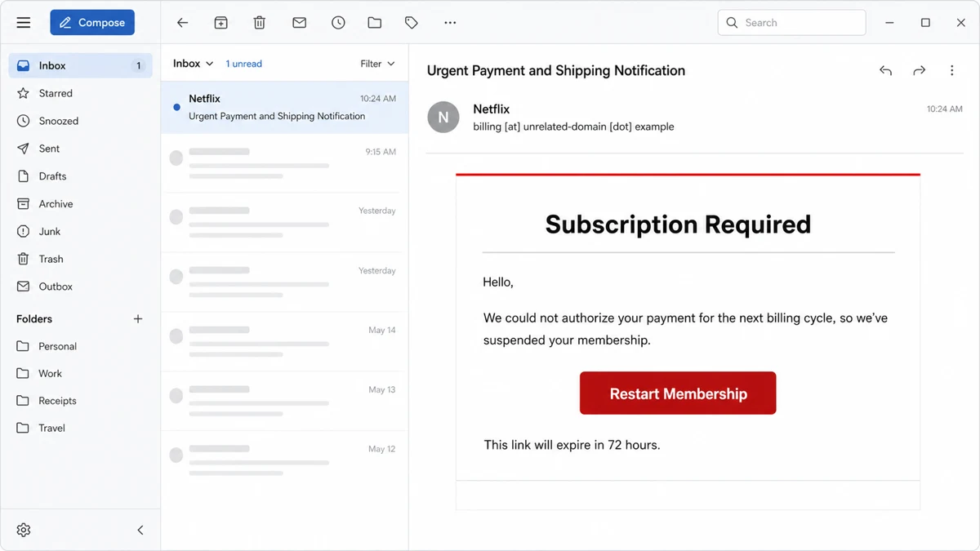Click 'This link will expire in 72 hours.' text

point(572,445)
